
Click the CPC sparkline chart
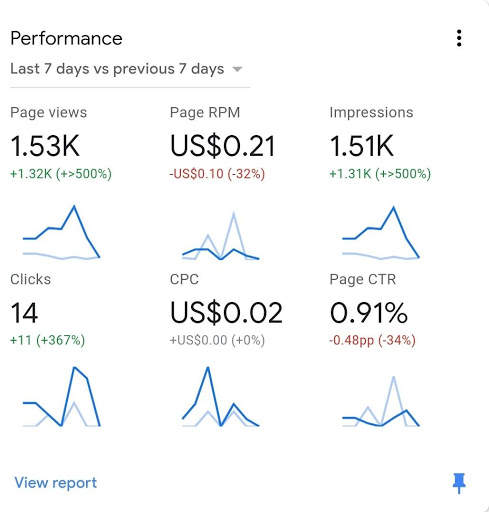click(x=221, y=397)
